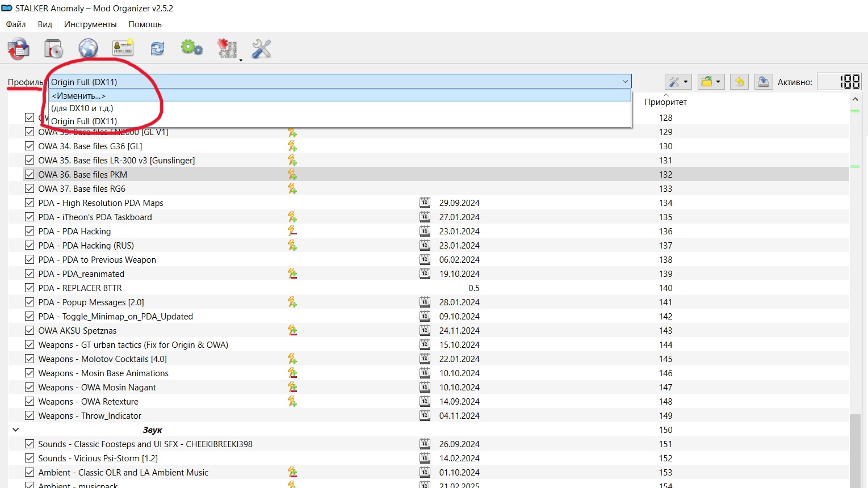The height and width of the screenshot is (488, 868).
Task: Click the flag icon for PDA - PDA Hacking
Action: pos(292,231)
